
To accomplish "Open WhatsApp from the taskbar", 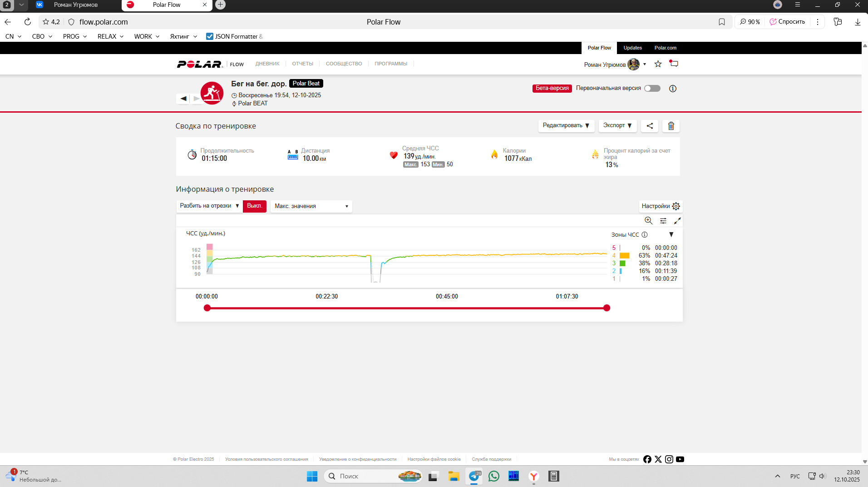I will (494, 476).
